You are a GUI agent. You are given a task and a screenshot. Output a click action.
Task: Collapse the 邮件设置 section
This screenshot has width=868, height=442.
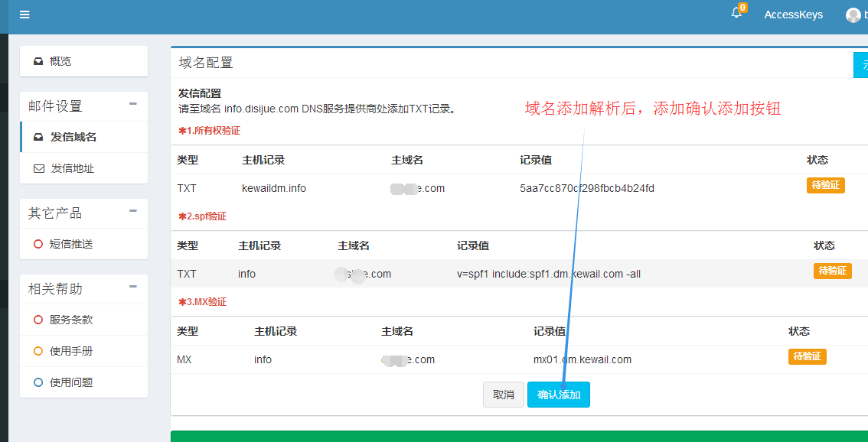(x=133, y=104)
